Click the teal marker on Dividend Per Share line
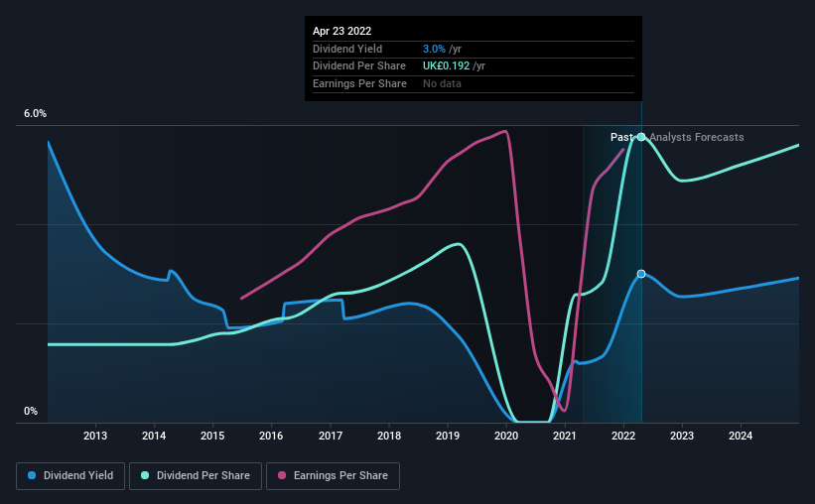815x504 pixels. (641, 137)
